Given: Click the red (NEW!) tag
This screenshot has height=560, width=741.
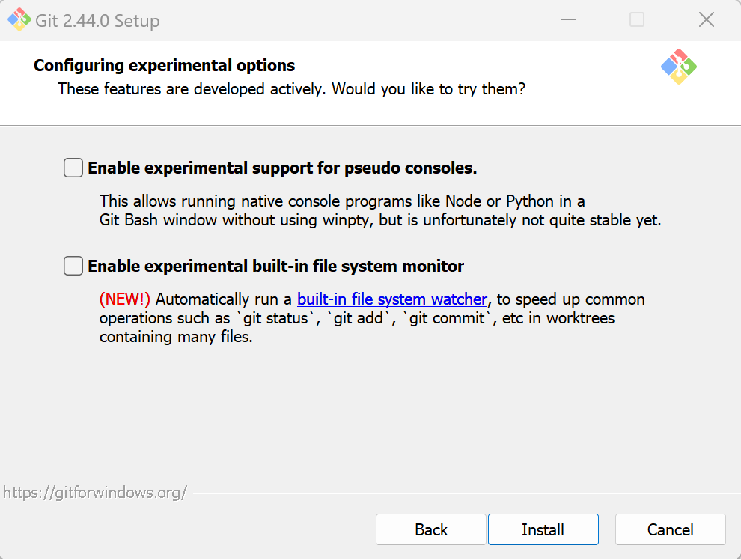Looking at the screenshot, I should (x=125, y=299).
